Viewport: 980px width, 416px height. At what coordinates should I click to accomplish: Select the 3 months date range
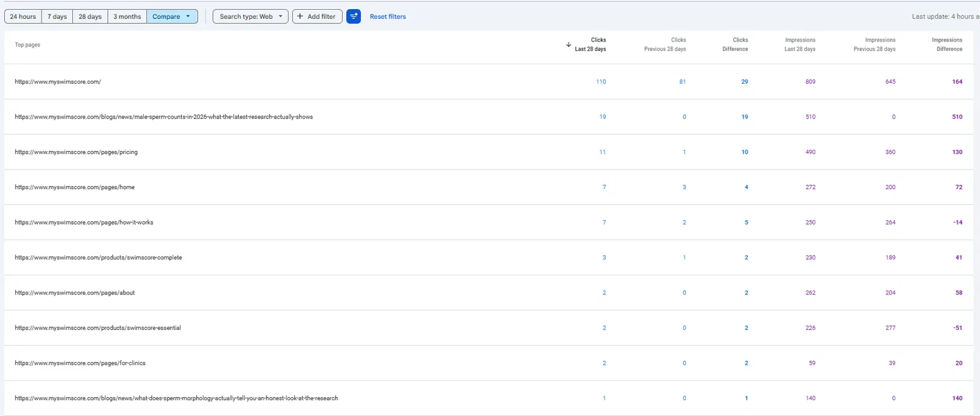(x=127, y=17)
